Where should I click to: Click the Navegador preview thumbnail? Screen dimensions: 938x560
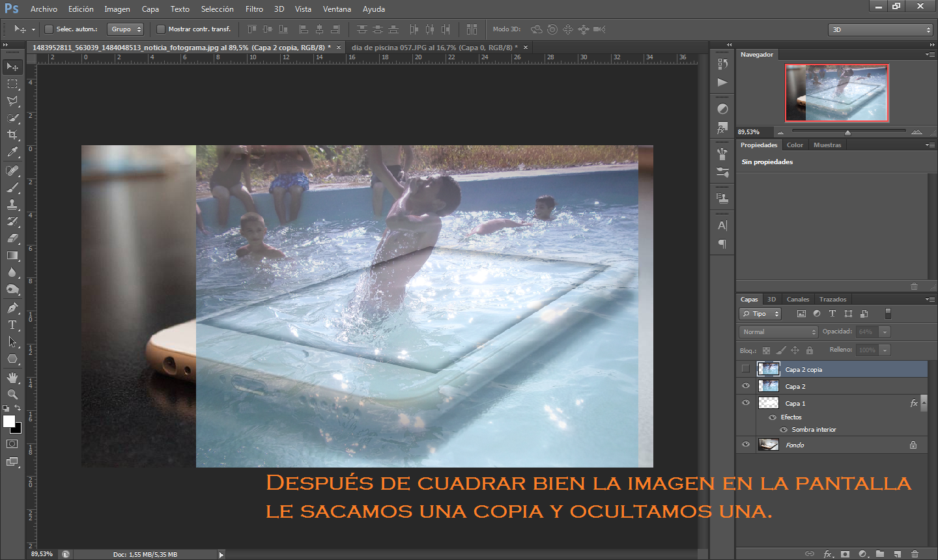[837, 92]
